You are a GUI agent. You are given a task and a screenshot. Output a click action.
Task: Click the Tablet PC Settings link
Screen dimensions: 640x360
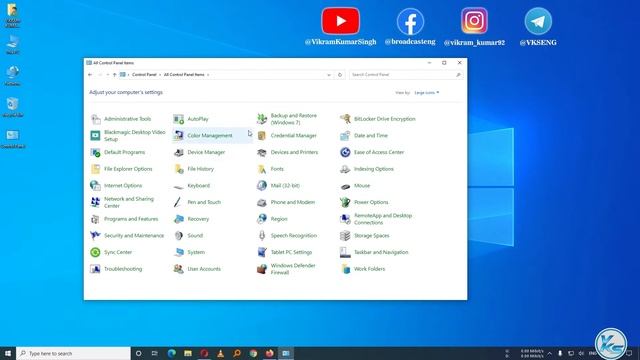[291, 252]
